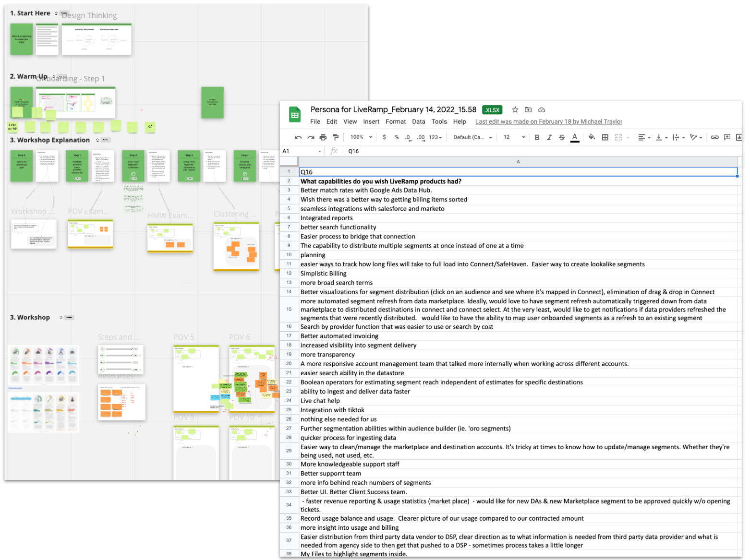Select column A header
The image size is (750, 560).
point(518,162)
